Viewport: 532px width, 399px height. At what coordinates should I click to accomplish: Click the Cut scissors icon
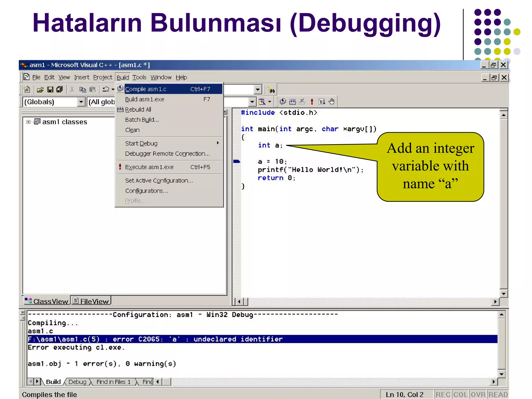[72, 90]
